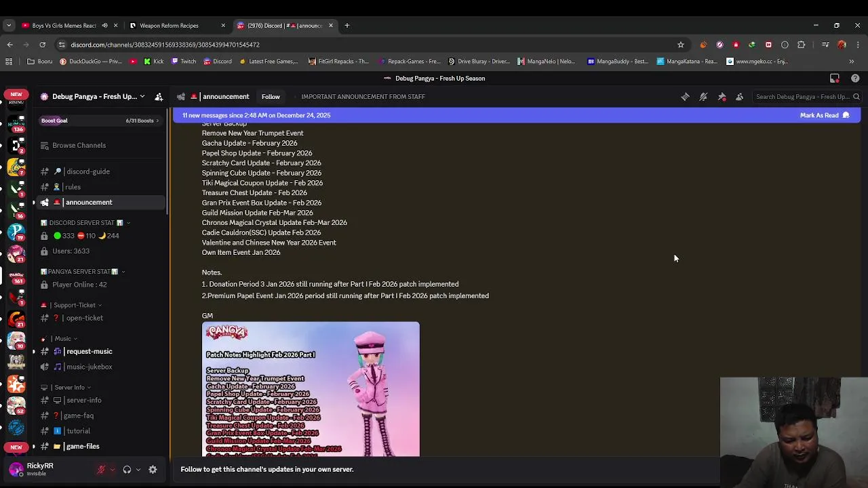Open server icon with 161 badge
Image resolution: width=868 pixels, height=488 pixels.
coord(16,276)
